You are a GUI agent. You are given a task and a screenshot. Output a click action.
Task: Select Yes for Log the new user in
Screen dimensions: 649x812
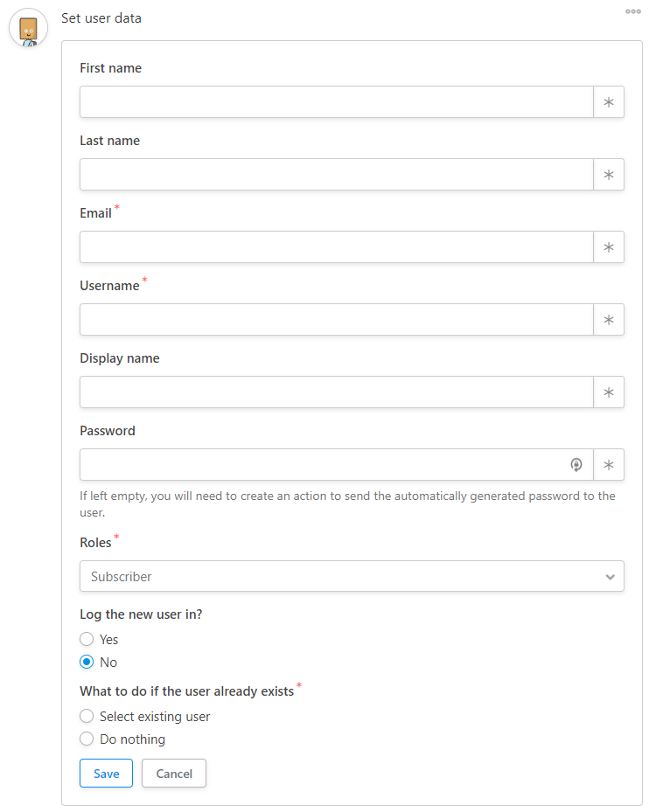pyautogui.click(x=87, y=639)
